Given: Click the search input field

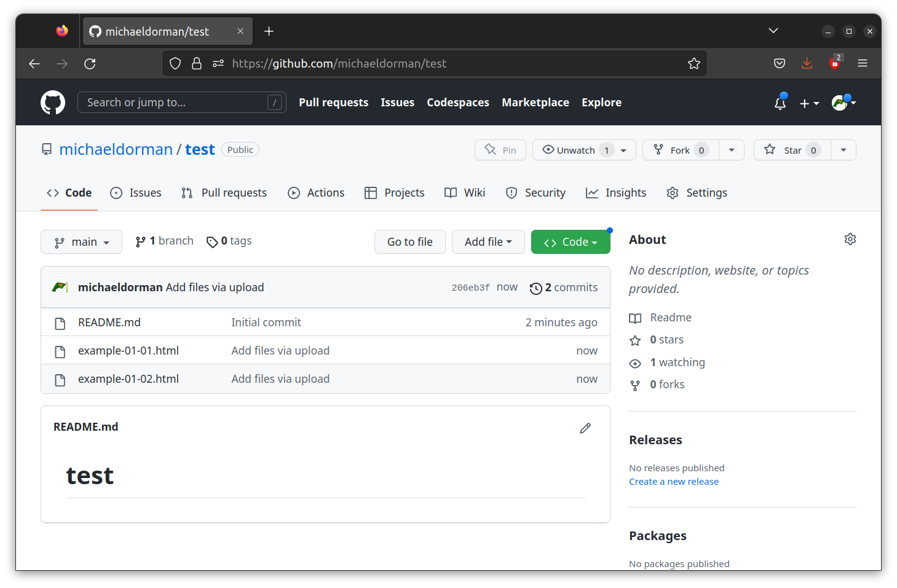Looking at the screenshot, I should click(x=181, y=102).
